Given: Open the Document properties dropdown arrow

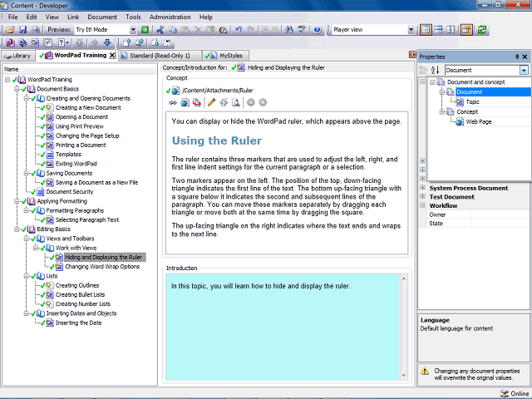Looking at the screenshot, I should tap(524, 70).
